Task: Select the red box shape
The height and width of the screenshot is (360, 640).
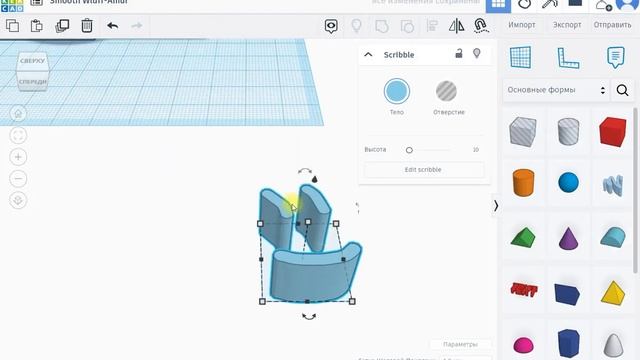Action: pyautogui.click(x=613, y=132)
